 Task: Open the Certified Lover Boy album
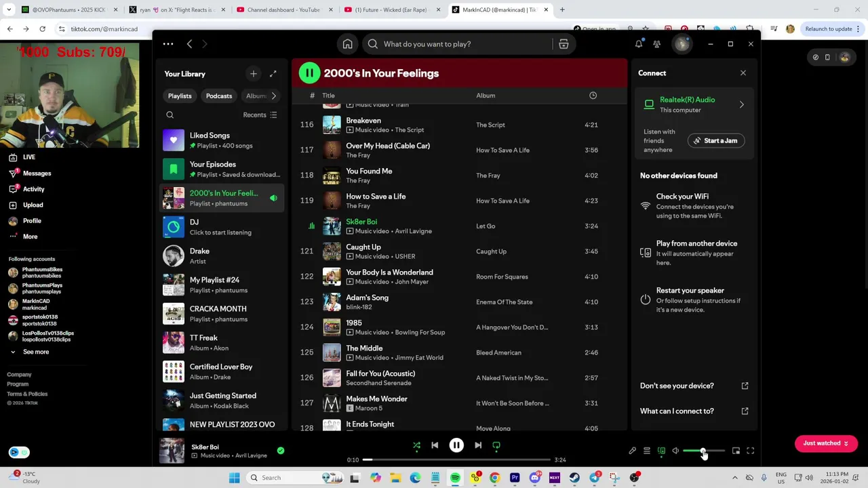coord(222,371)
